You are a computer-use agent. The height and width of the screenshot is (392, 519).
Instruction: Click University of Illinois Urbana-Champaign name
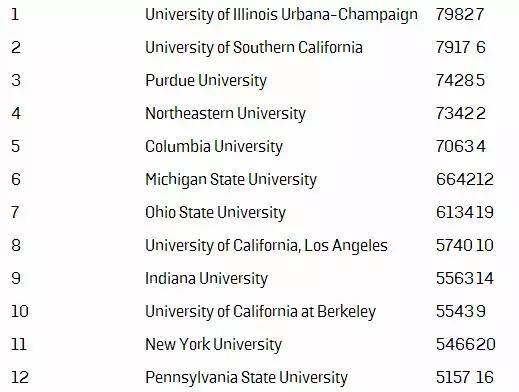(281, 15)
